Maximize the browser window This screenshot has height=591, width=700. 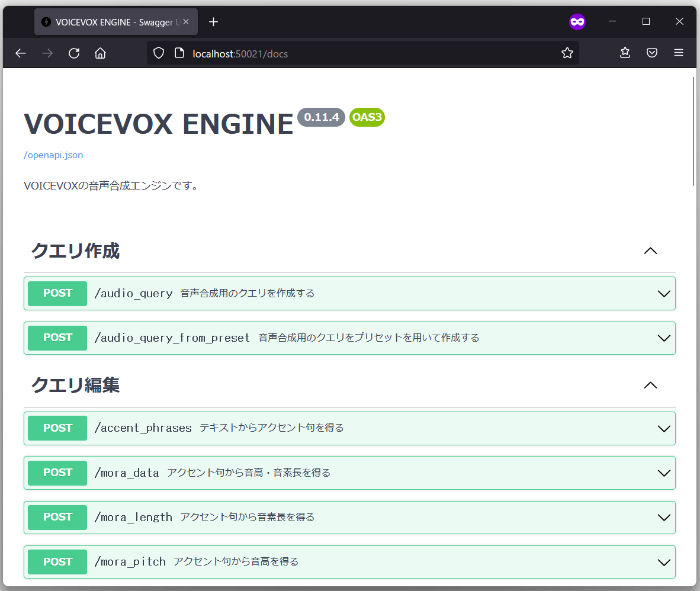pyautogui.click(x=646, y=21)
